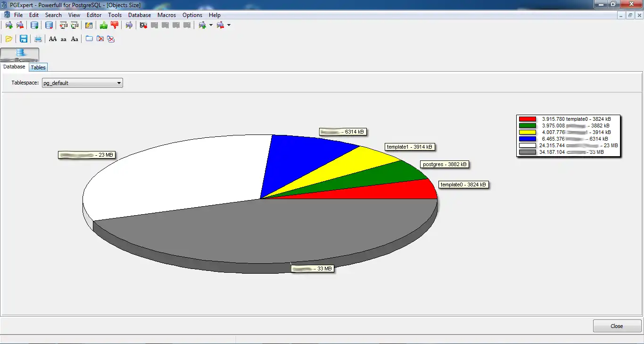
Task: Click the database icon with green arrow
Action: coord(34,25)
